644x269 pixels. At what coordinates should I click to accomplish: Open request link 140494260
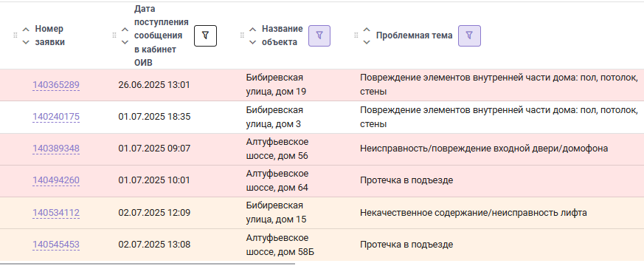click(56, 181)
